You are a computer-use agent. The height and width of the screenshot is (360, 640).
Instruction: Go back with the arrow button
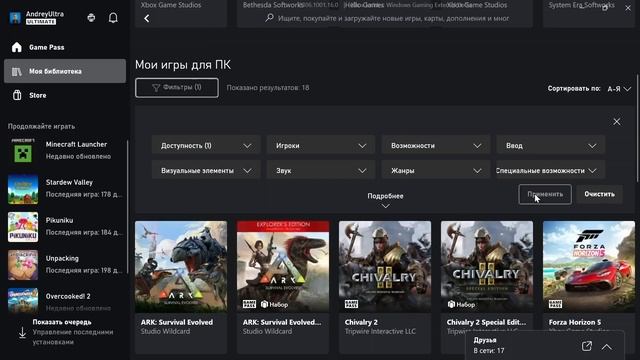pos(147,18)
